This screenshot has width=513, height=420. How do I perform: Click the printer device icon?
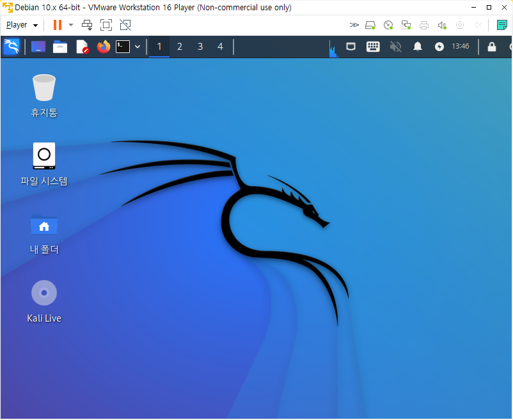pos(424,25)
